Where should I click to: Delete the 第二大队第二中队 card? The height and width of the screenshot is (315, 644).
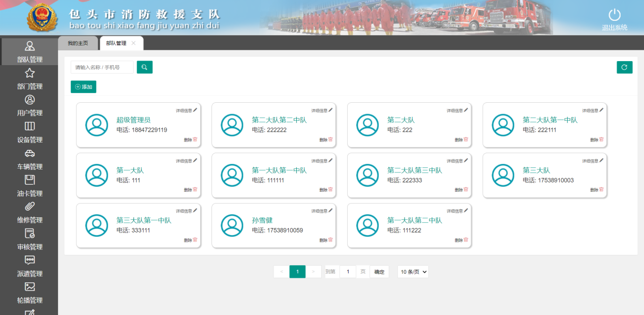pyautogui.click(x=326, y=139)
